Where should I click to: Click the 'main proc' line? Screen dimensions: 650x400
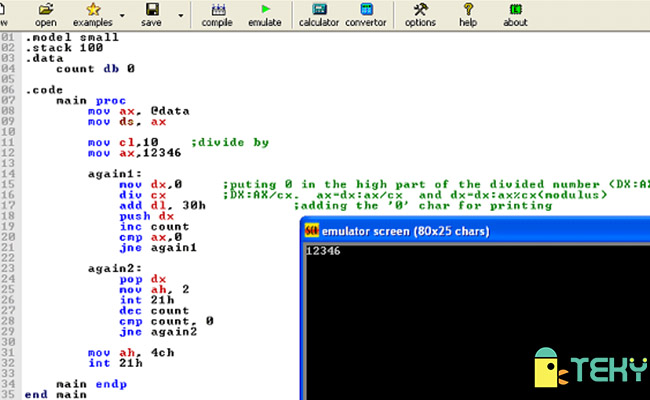91,100
